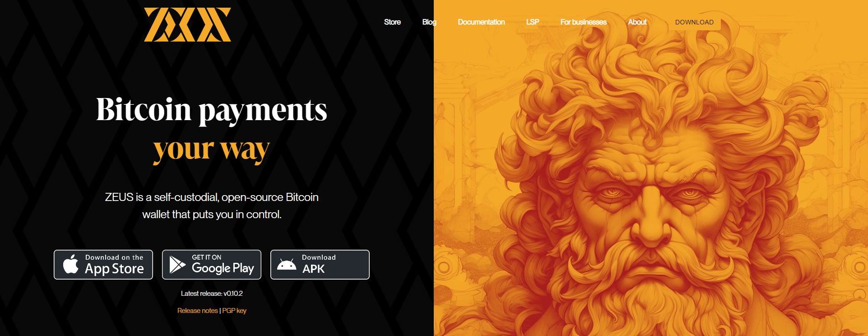Click the ZEUS logo in header
The height and width of the screenshot is (336, 868).
[187, 24]
